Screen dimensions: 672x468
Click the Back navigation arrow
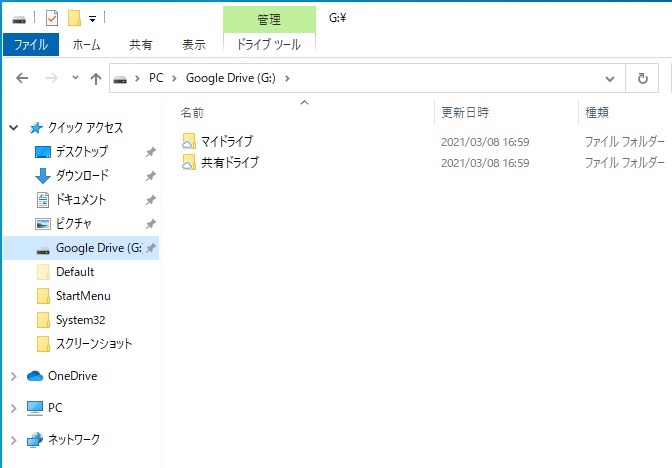(x=22, y=78)
